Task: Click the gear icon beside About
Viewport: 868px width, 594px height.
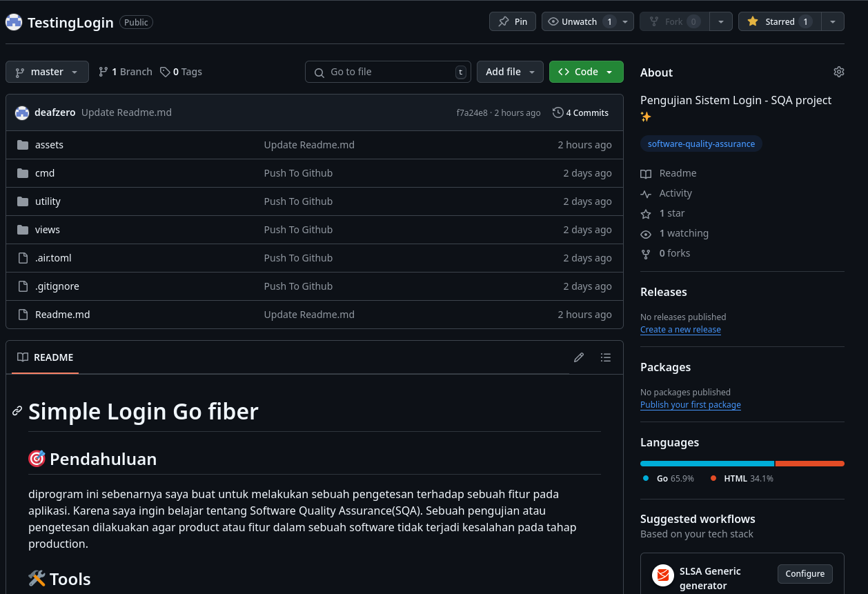Action: tap(838, 72)
